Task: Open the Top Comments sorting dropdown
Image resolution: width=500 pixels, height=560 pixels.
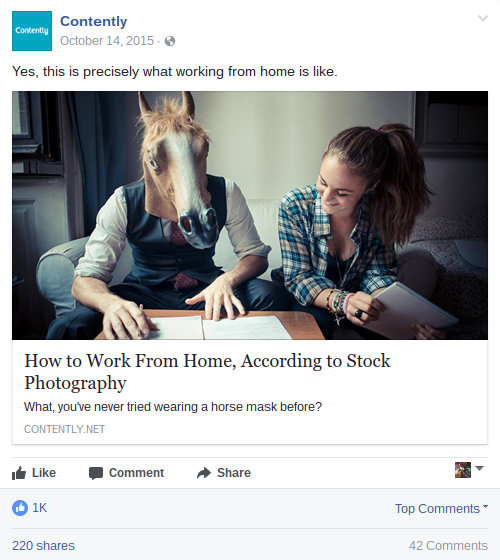Action: click(x=441, y=508)
